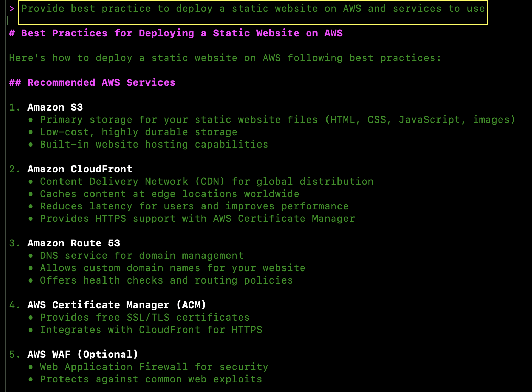The width and height of the screenshot is (532, 392).
Task: Click the "Low-cost, highly durable storage" bullet
Action: pyautogui.click(x=138, y=132)
